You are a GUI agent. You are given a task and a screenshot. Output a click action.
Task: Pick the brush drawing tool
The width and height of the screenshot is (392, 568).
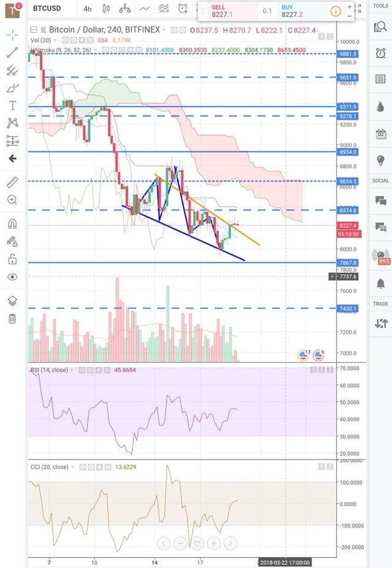13,88
